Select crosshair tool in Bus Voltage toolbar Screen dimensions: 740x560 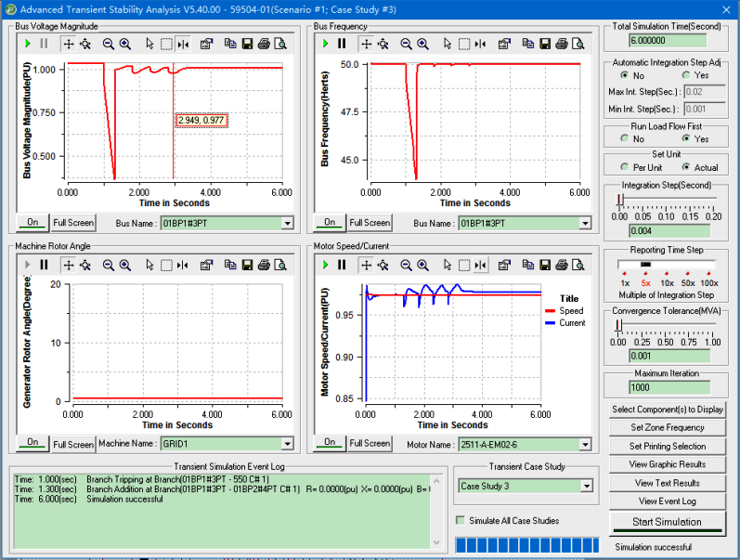tap(69, 44)
